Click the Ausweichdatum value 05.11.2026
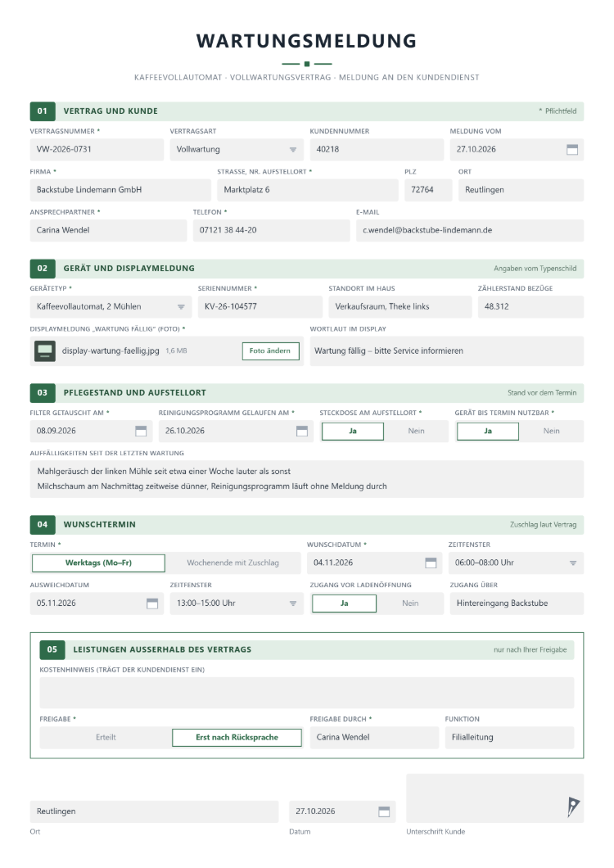 (56, 604)
